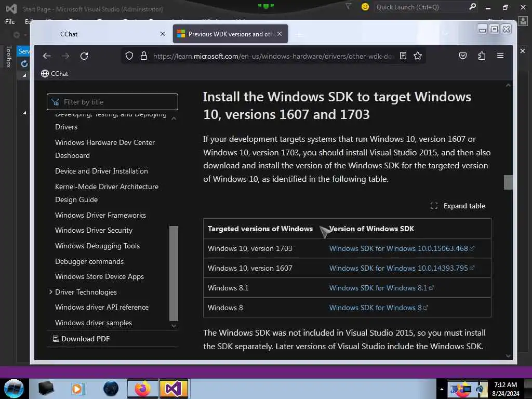This screenshot has width=532, height=399.
Task: Click the Visual Studio notifications flag icon
Action: point(348,6)
